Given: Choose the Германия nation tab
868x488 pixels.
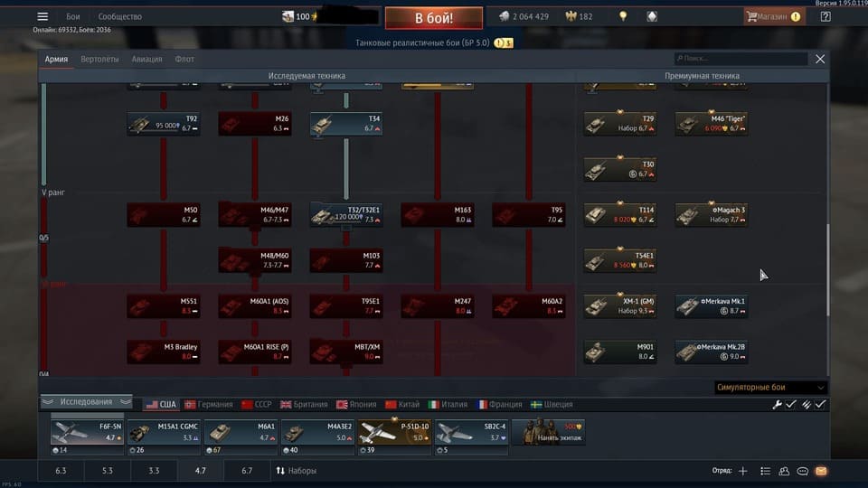Looking at the screenshot, I should 209,405.
